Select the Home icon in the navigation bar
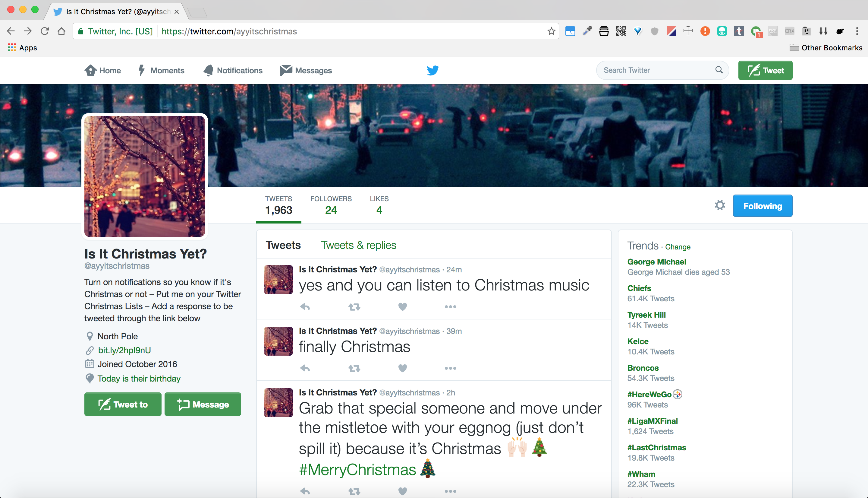 [x=90, y=70]
